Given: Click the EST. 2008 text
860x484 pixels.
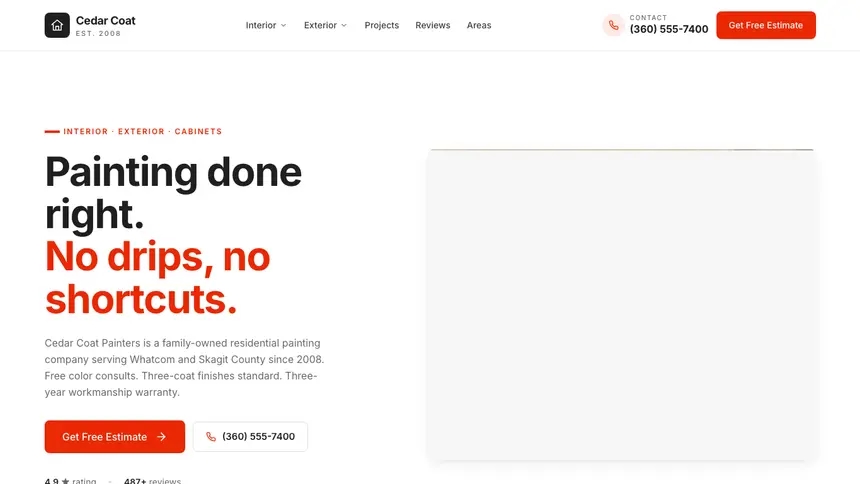Looking at the screenshot, I should click(98, 33).
